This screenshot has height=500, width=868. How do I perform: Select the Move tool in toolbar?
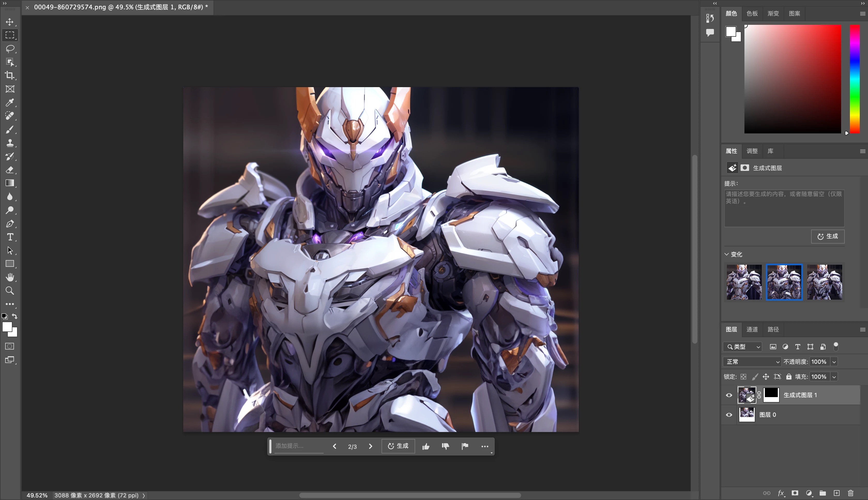[10, 21]
